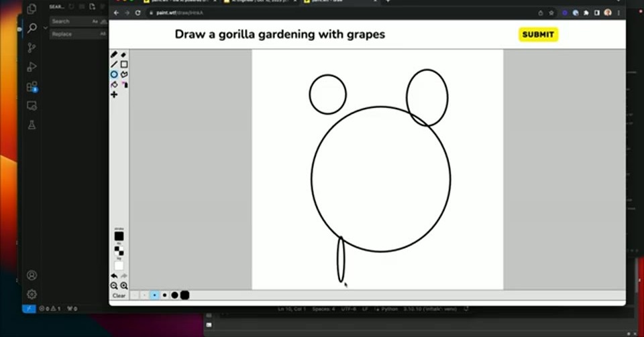644x337 pixels.
Task: Open VS Code Source Control view
Action: point(32,48)
